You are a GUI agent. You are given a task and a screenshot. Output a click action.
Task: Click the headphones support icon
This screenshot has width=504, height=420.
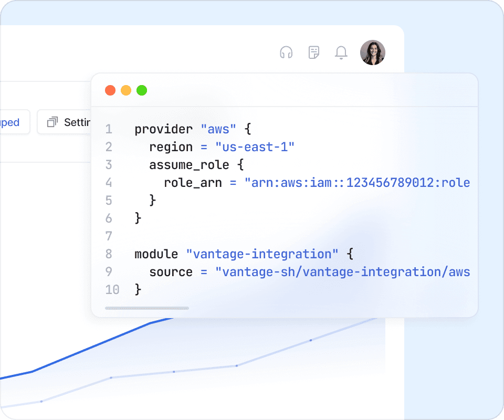point(286,52)
